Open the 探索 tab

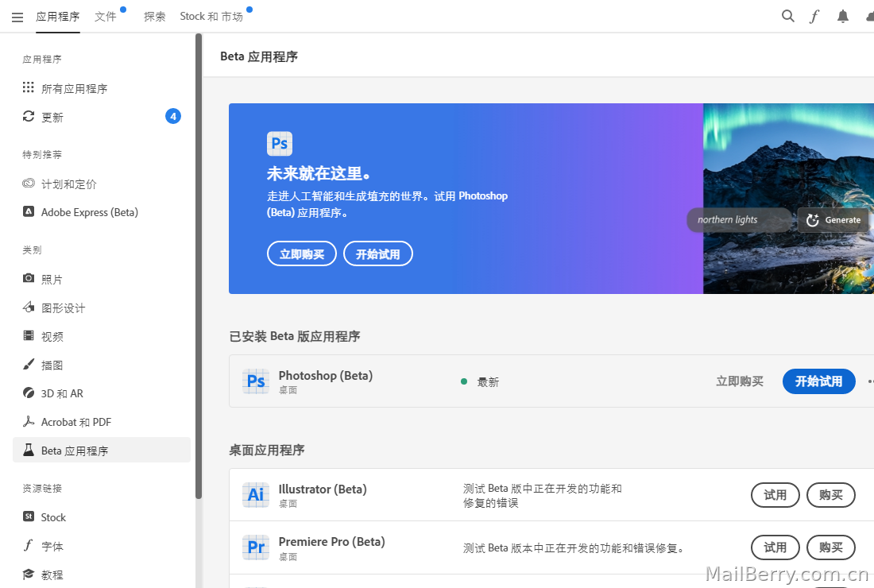click(154, 17)
